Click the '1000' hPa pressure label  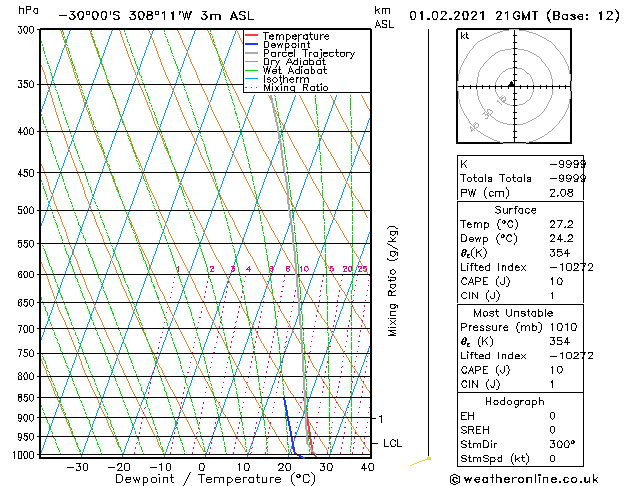click(25, 455)
